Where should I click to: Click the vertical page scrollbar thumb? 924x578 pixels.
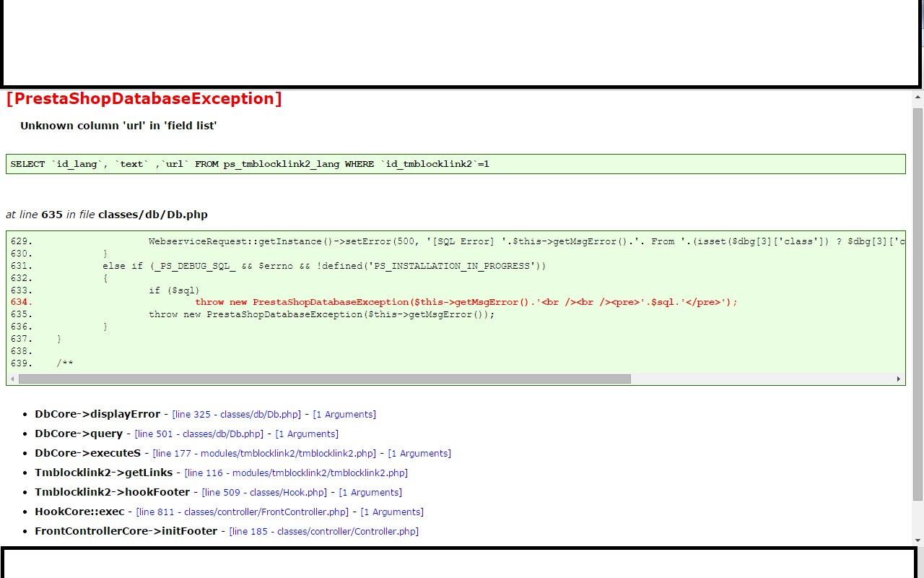918,304
